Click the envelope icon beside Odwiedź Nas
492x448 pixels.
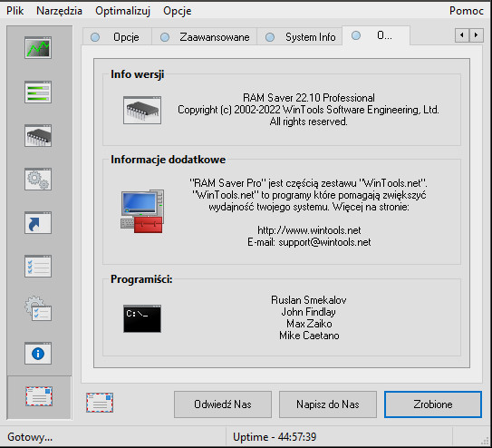(100, 403)
